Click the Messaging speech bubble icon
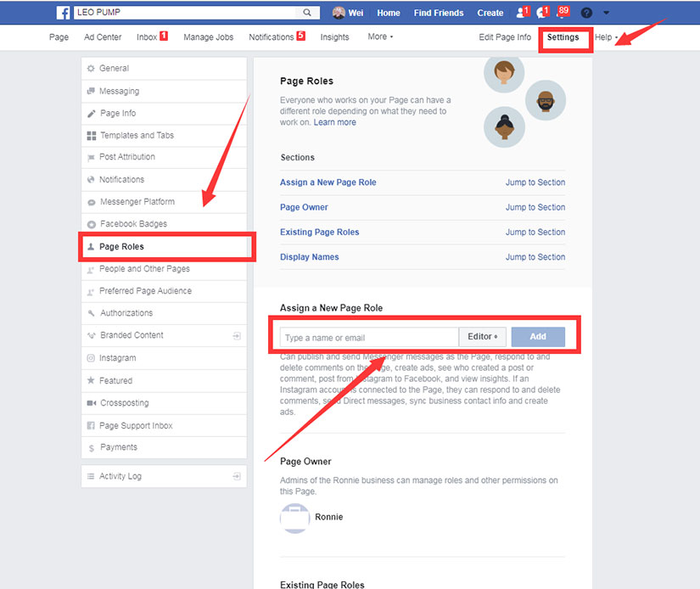 click(x=91, y=91)
